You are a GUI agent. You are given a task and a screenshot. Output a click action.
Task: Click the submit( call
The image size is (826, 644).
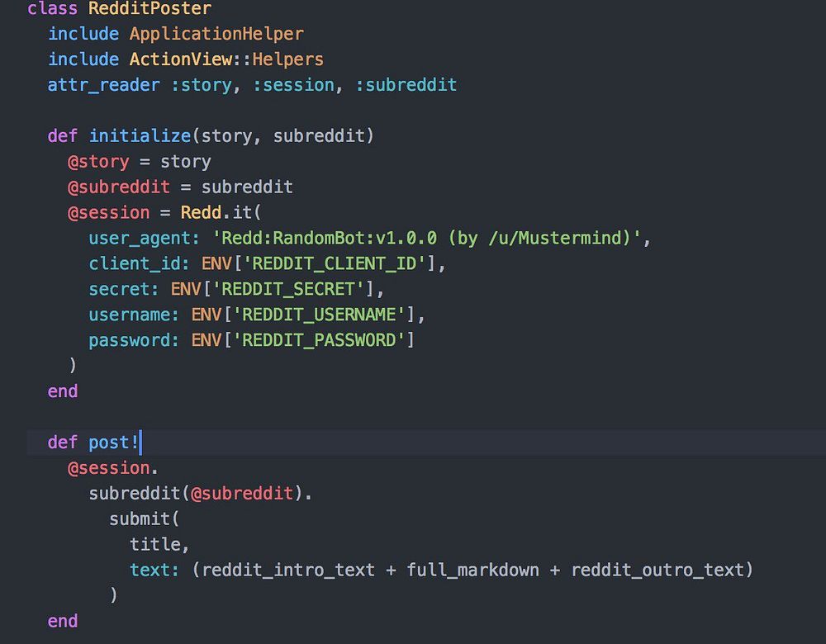[145, 519]
